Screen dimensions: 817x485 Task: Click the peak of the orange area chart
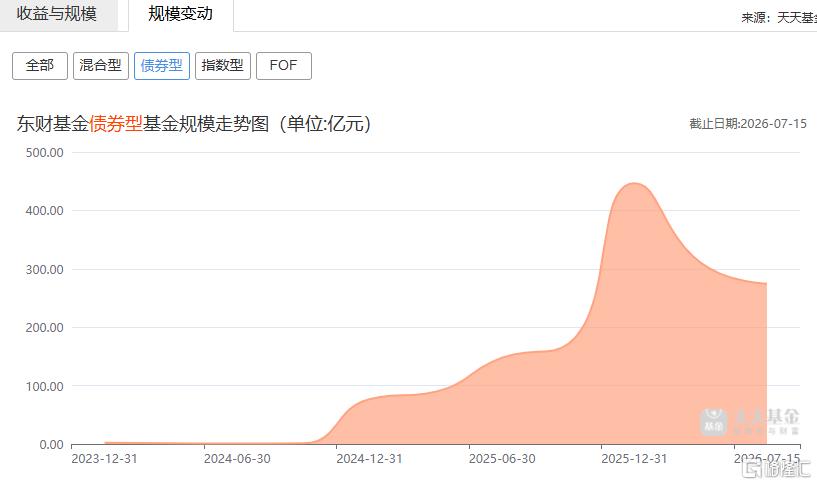click(x=634, y=183)
